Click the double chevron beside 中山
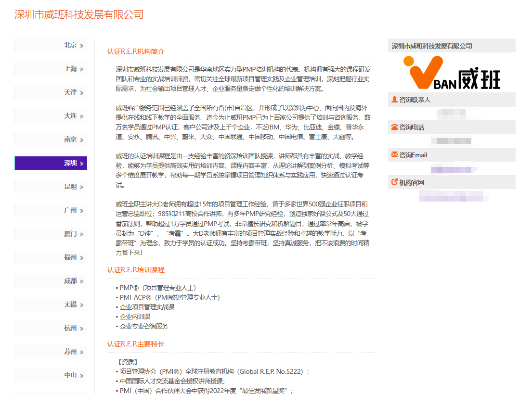 point(81,376)
